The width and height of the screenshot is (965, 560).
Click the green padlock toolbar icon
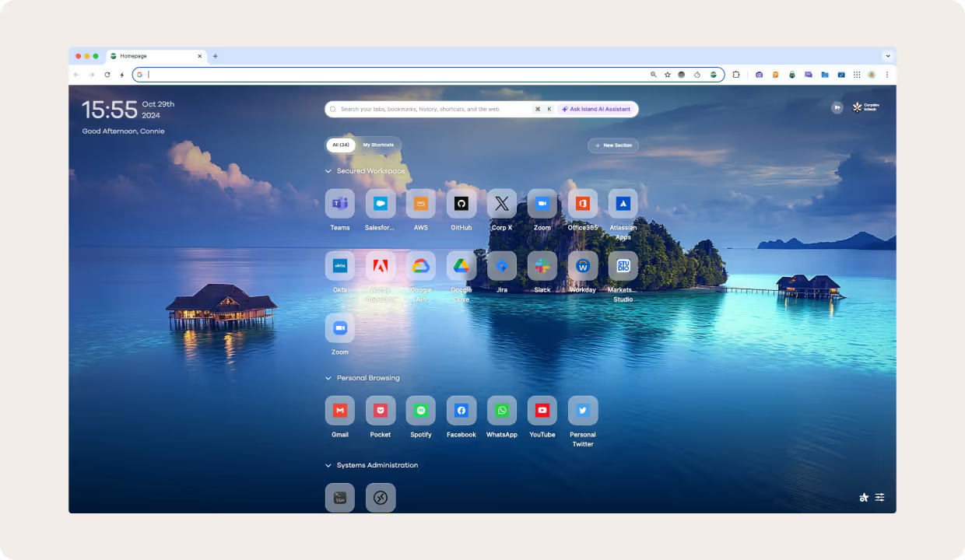pyautogui.click(x=791, y=75)
